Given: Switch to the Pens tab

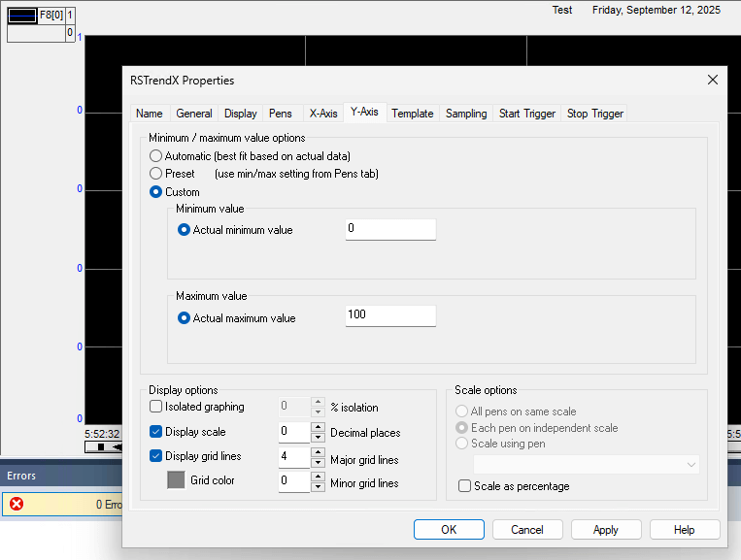Looking at the screenshot, I should pos(280,114).
